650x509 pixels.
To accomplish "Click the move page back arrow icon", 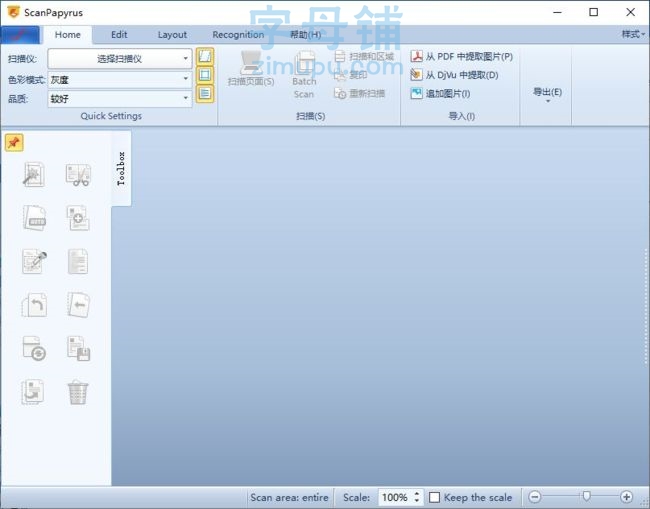I will coord(78,305).
